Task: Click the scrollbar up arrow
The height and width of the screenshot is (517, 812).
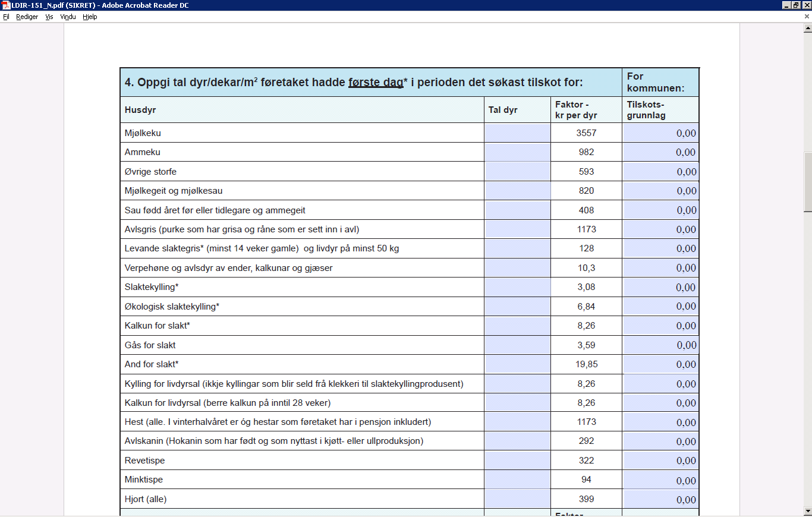Action: tap(807, 29)
